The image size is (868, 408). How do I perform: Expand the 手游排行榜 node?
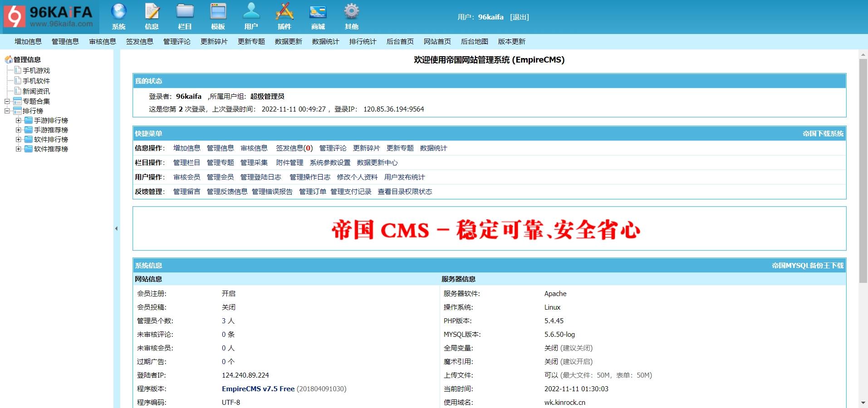[19, 120]
